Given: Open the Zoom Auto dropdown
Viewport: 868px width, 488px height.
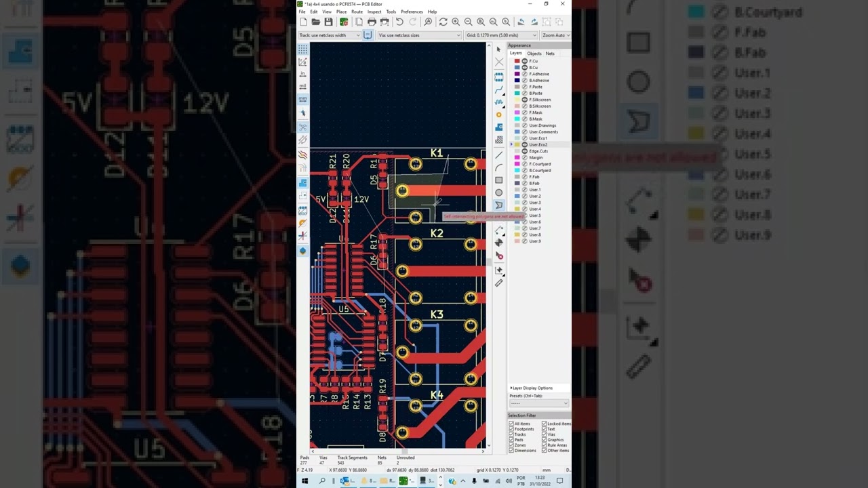Looking at the screenshot, I should click(x=555, y=35).
